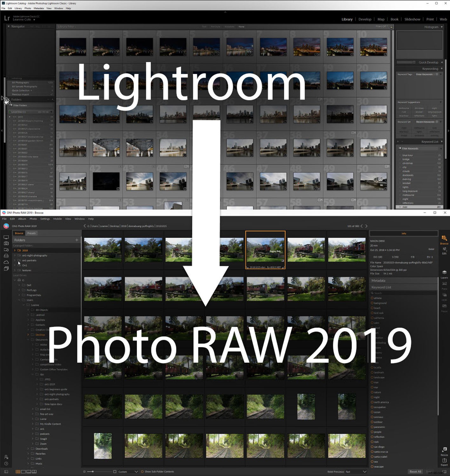
Task: Select the Browse module icon in ON1
Action: point(444,238)
